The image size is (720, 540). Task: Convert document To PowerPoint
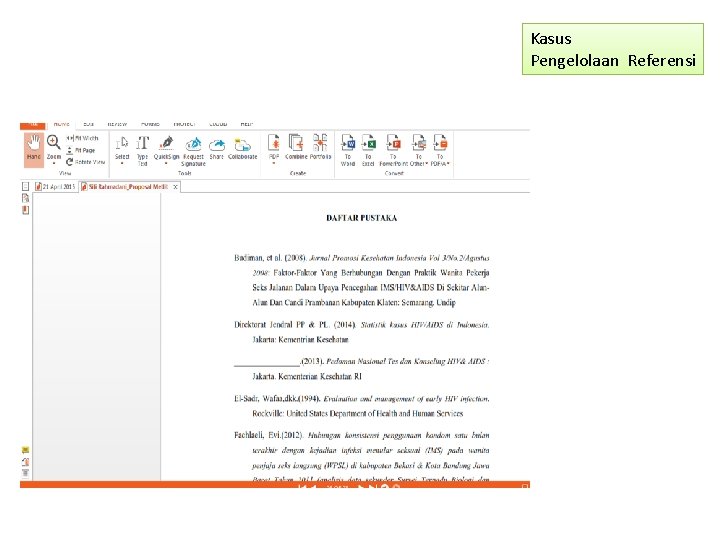pyautogui.click(x=394, y=150)
